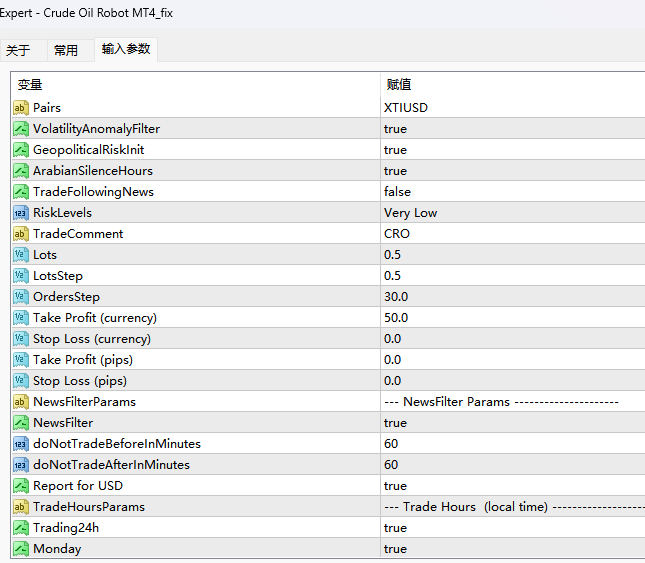Switch to the 常用 tab
The height and width of the screenshot is (563, 645).
tap(66, 50)
